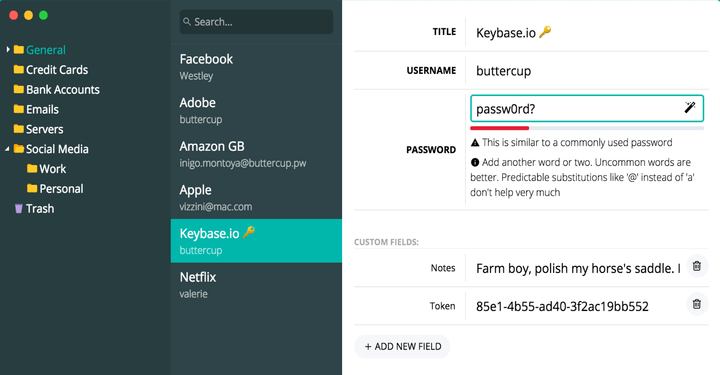Open the Emails group
Image resolution: width=720 pixels, height=375 pixels.
pos(42,109)
